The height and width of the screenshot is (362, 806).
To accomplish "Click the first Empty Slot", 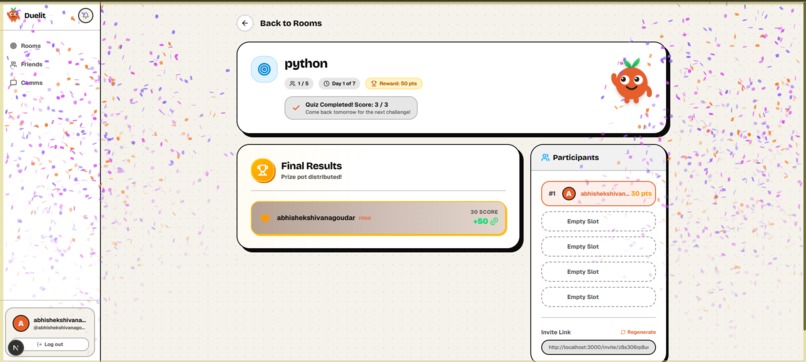I will click(x=598, y=222).
